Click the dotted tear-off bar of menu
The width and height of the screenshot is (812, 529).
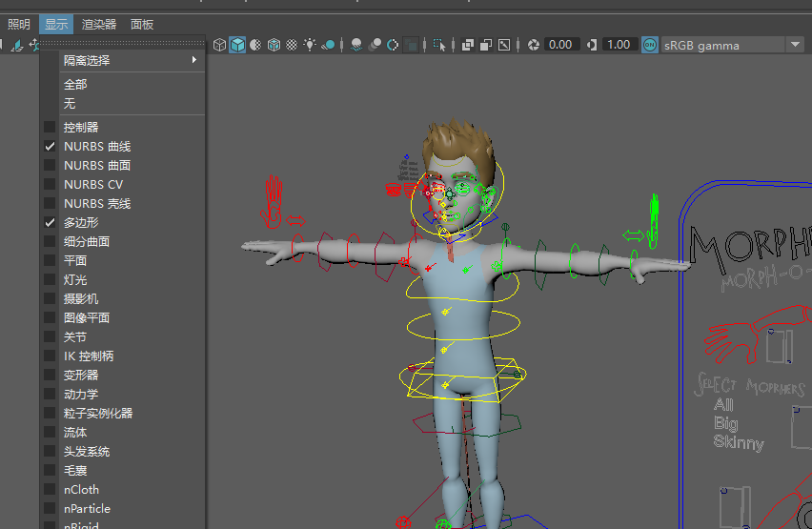click(122, 43)
